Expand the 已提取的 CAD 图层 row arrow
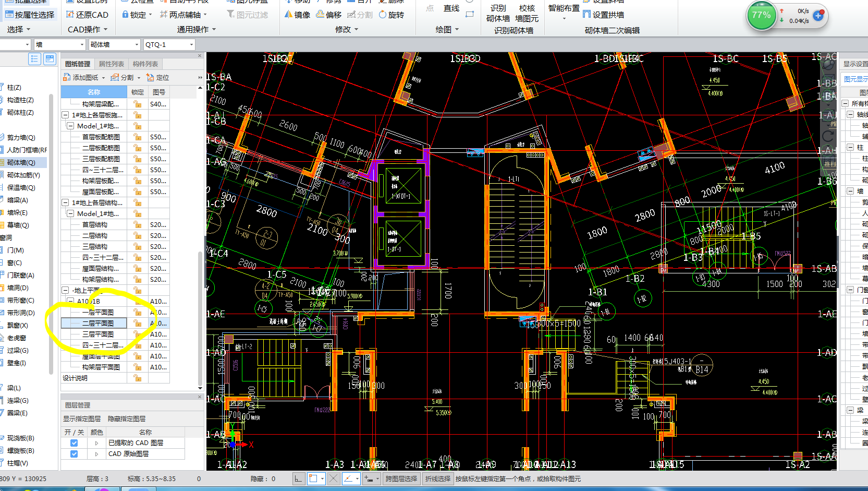868x491 pixels. pos(96,442)
